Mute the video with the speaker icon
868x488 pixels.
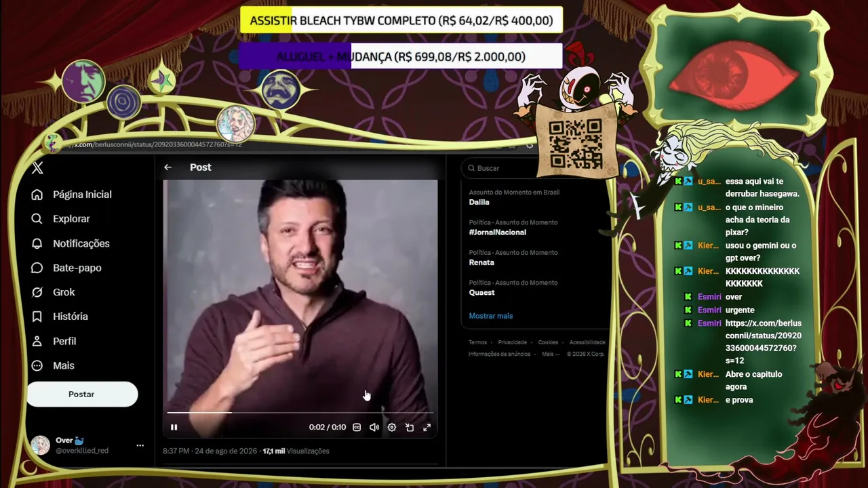(x=374, y=427)
